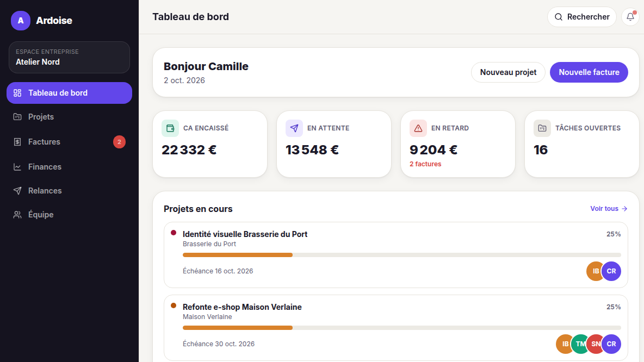This screenshot has height=362, width=644.
Task: Click the CA encaissé card amount 22 332 €
Action: click(x=189, y=150)
